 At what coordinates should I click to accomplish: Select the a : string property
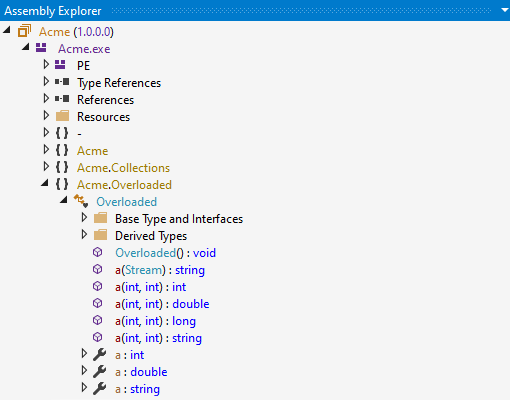137,389
